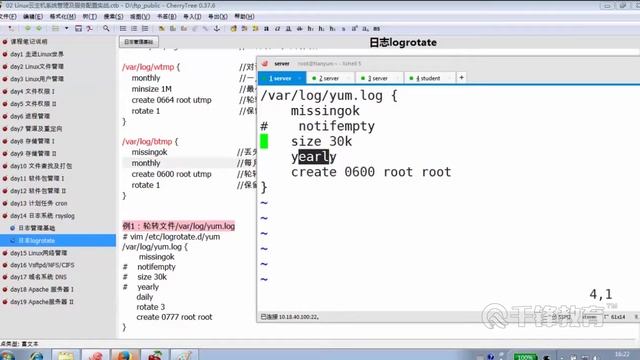Toggle Italic text formatting icon
640x360 pixels.
point(278,29)
